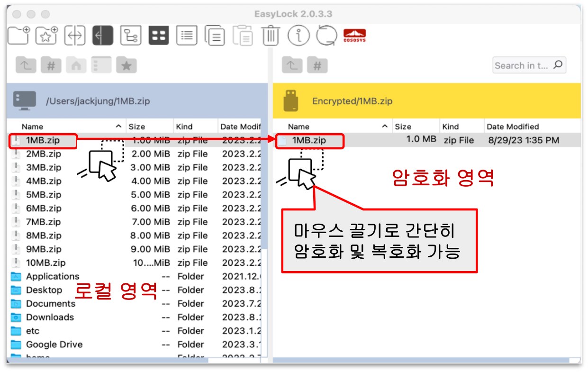588x372 pixels.
Task: Open the info circle icon
Action: point(299,36)
